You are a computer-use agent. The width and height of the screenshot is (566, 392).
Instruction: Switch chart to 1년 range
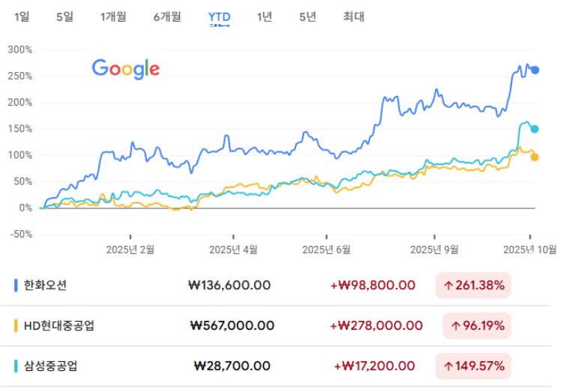(x=264, y=16)
